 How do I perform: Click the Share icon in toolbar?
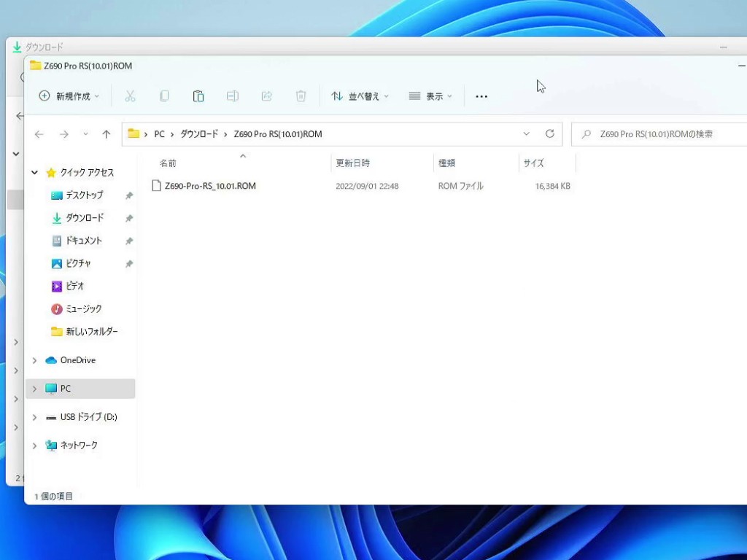coord(266,96)
